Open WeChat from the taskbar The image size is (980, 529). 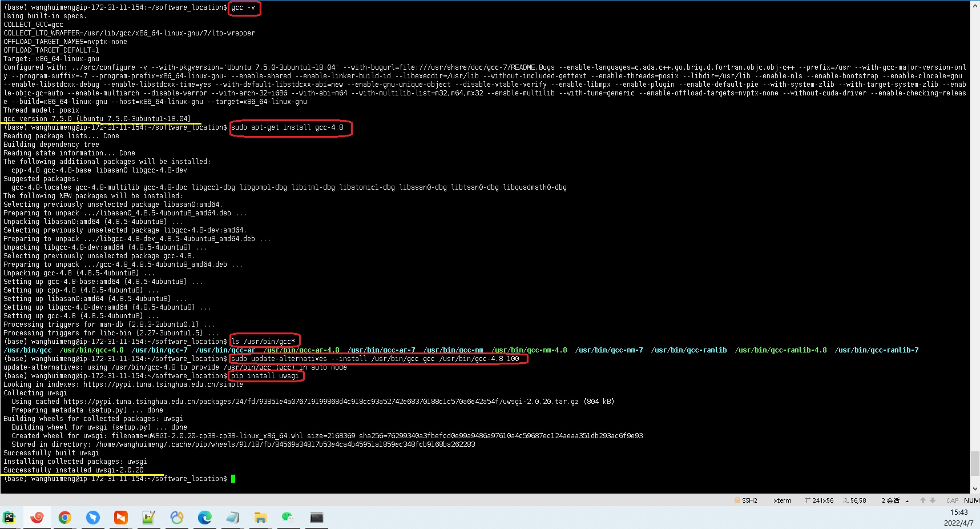tap(288, 518)
